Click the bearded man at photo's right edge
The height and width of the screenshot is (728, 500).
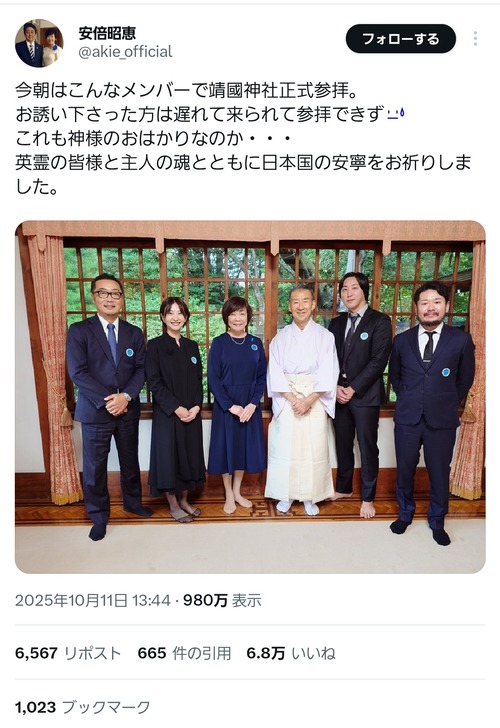(x=432, y=413)
